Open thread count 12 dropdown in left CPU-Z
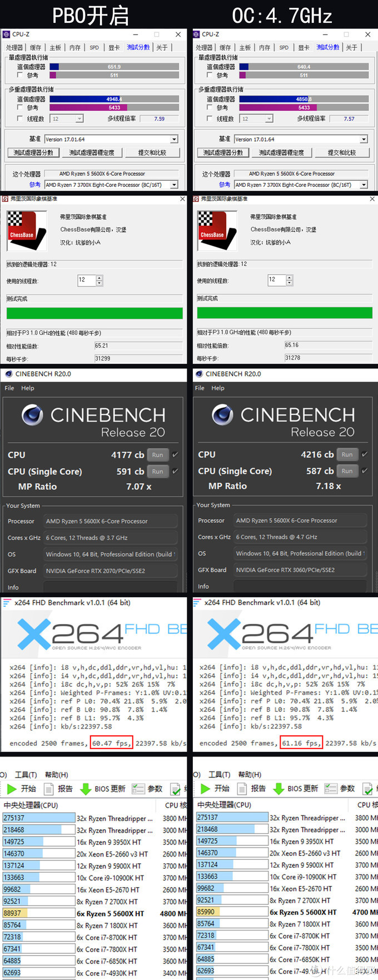The image size is (378, 980). click(x=67, y=118)
